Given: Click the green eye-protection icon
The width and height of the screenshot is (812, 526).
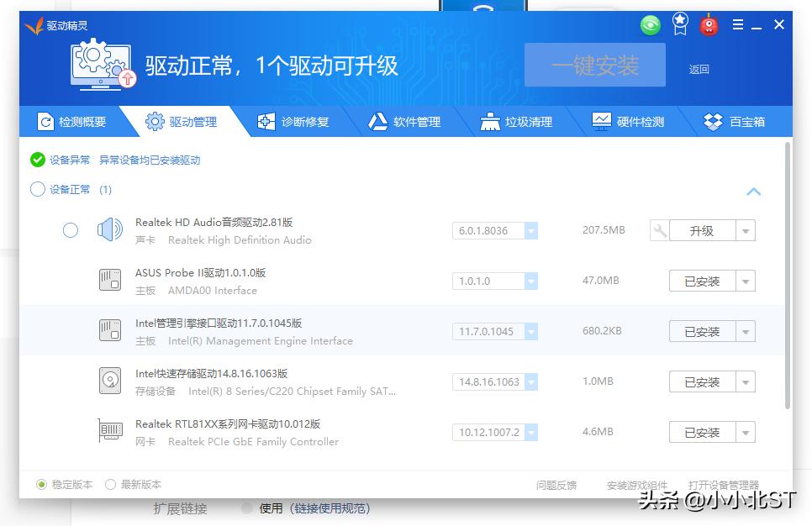Looking at the screenshot, I should (650, 25).
